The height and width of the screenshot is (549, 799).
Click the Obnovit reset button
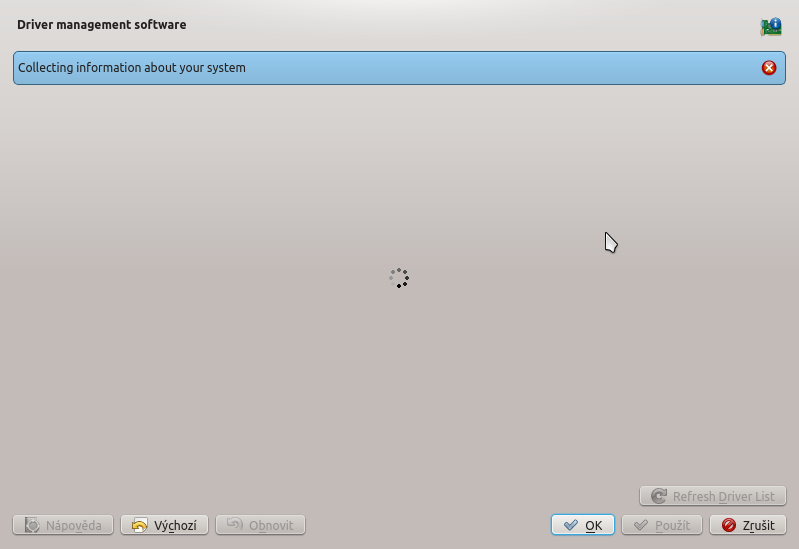tap(260, 525)
